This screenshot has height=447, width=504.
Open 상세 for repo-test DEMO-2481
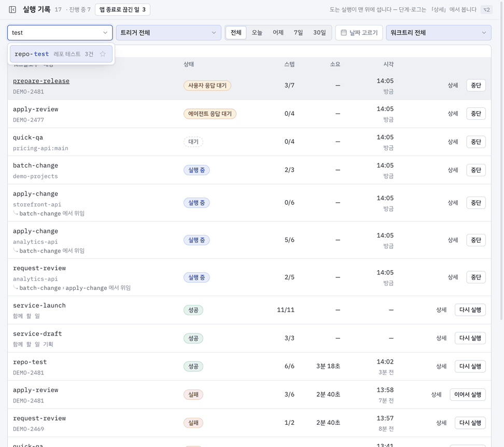click(441, 366)
